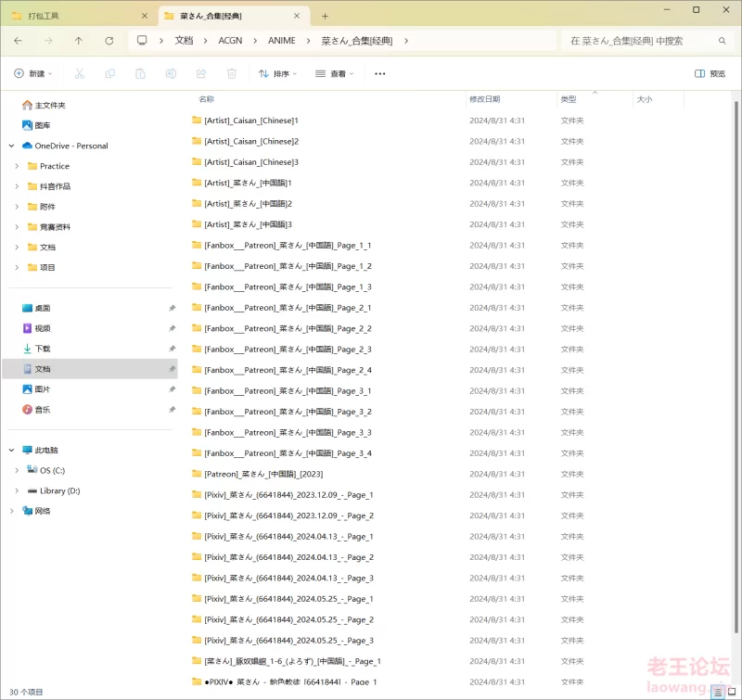742x700 pixels.
Task: Select Pixiv folder 2024.05.25 Page_2
Action: tap(283, 620)
